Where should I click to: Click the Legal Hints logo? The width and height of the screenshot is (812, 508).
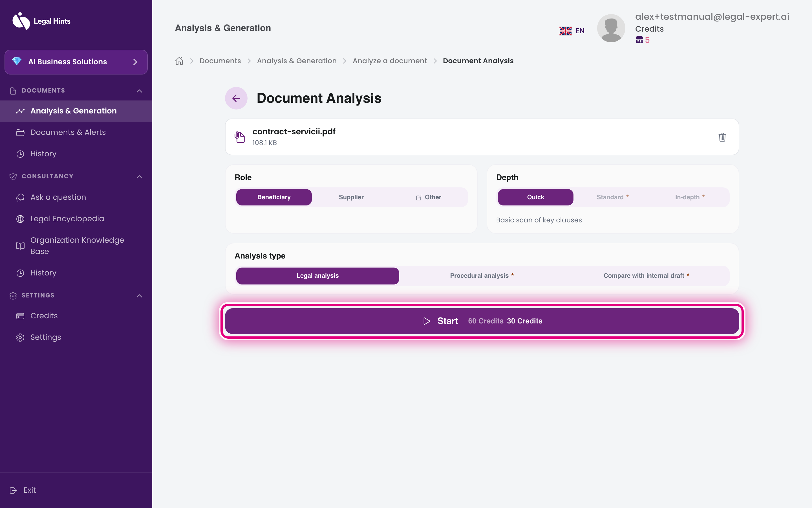[41, 21]
